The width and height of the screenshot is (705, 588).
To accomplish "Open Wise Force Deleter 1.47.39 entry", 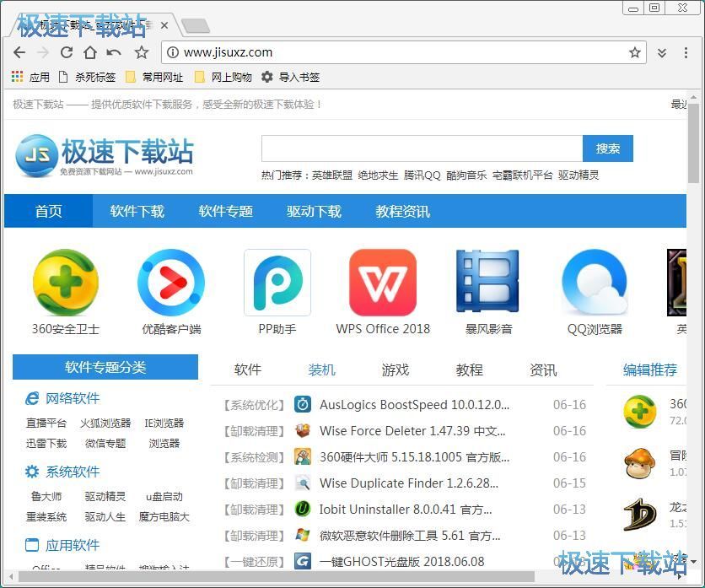I will tap(412, 430).
